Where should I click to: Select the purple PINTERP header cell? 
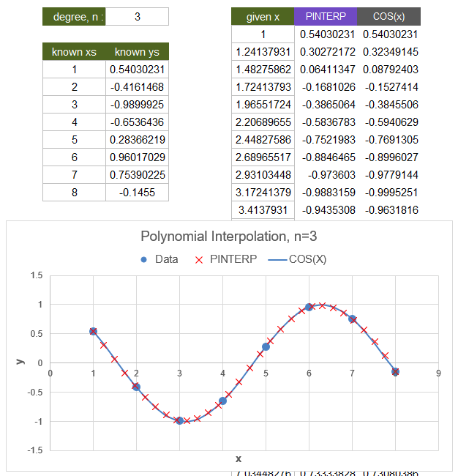point(326,16)
